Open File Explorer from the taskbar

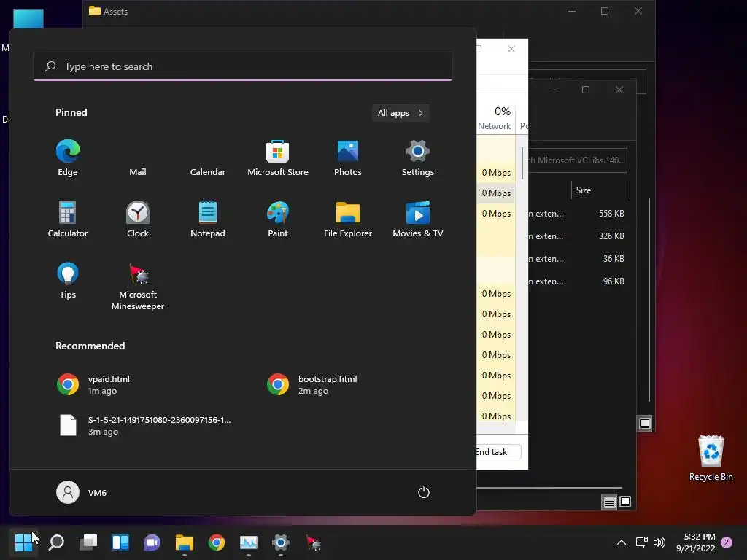185,542
